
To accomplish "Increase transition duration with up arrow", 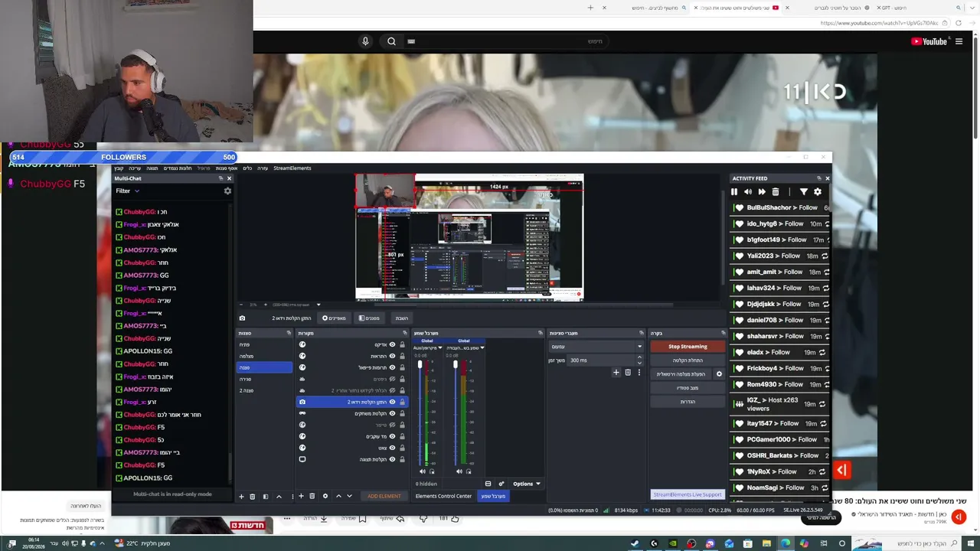I will [640, 357].
